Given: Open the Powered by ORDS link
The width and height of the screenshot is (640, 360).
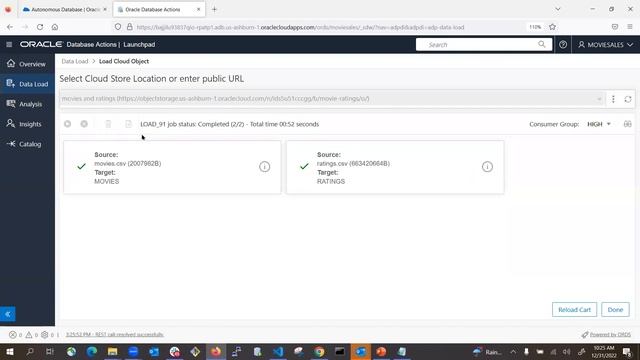Looking at the screenshot, I should tap(610, 335).
